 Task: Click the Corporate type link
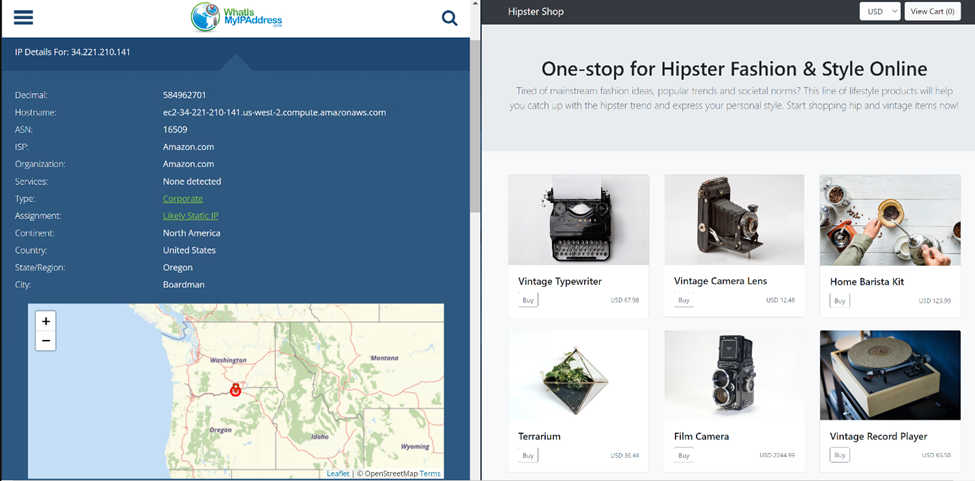click(x=183, y=199)
